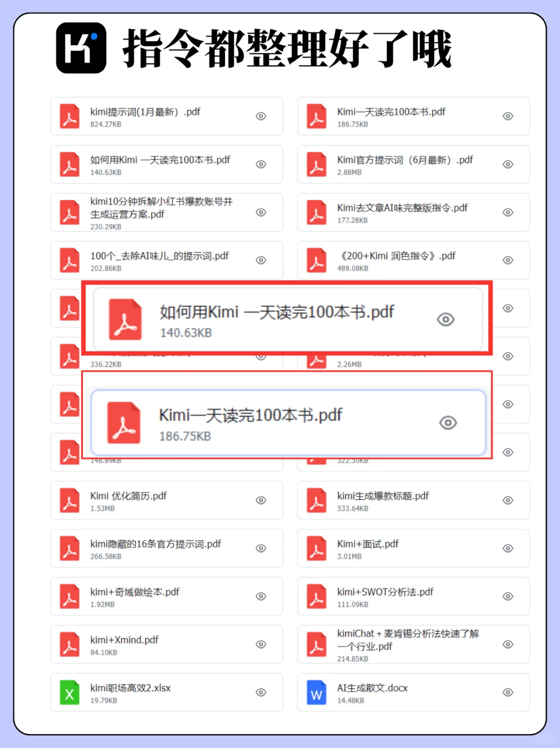Viewport: 560px width, 748px height.
Task: Open PDF icon of kimiChat + 麦肯锡分析法 file
Action: [x=316, y=644]
